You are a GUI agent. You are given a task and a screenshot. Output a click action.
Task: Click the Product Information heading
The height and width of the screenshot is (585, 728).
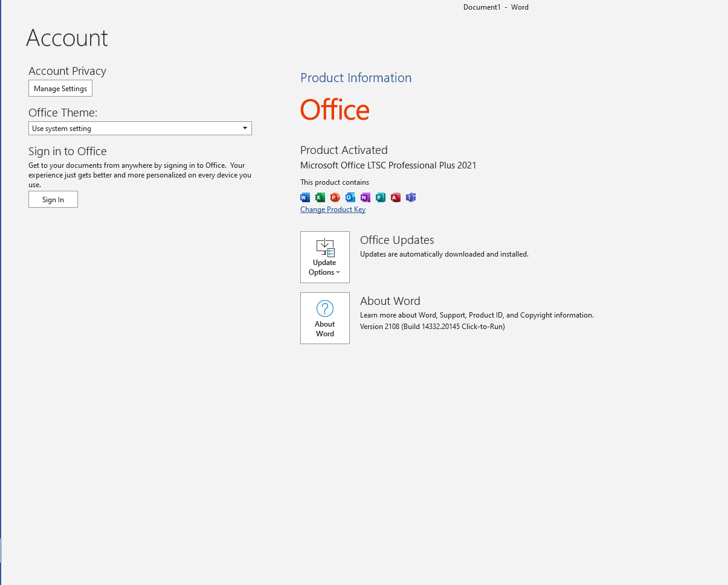(356, 78)
